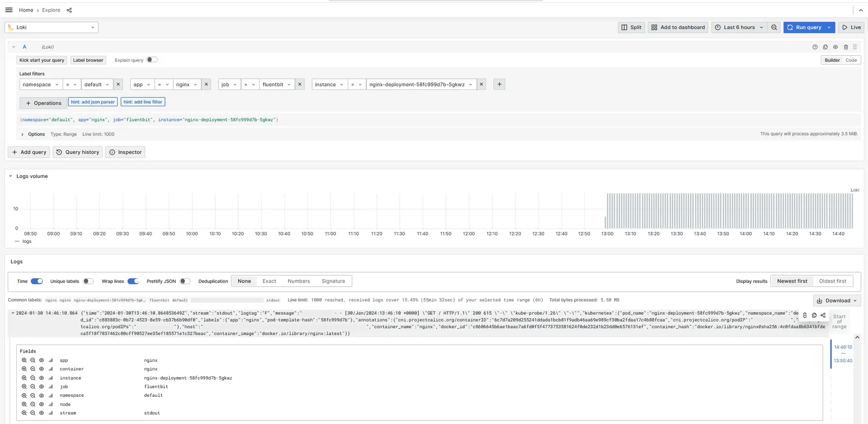Enable the Prettify JSON switch
868x424 pixels.
click(x=186, y=281)
